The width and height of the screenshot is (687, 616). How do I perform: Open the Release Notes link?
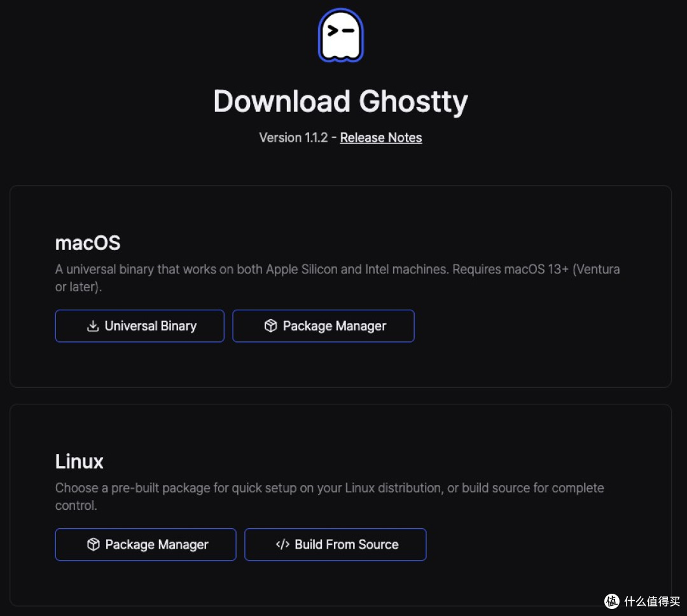(x=381, y=137)
